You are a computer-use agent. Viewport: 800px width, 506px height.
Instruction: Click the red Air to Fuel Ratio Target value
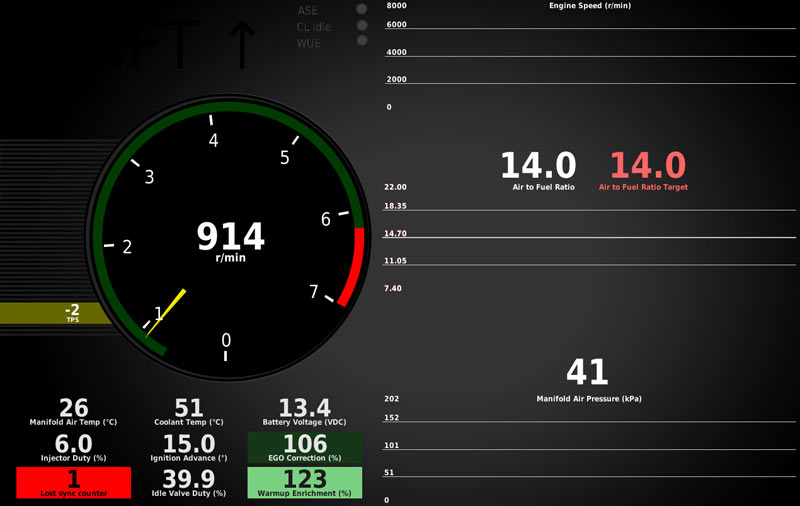click(x=647, y=165)
